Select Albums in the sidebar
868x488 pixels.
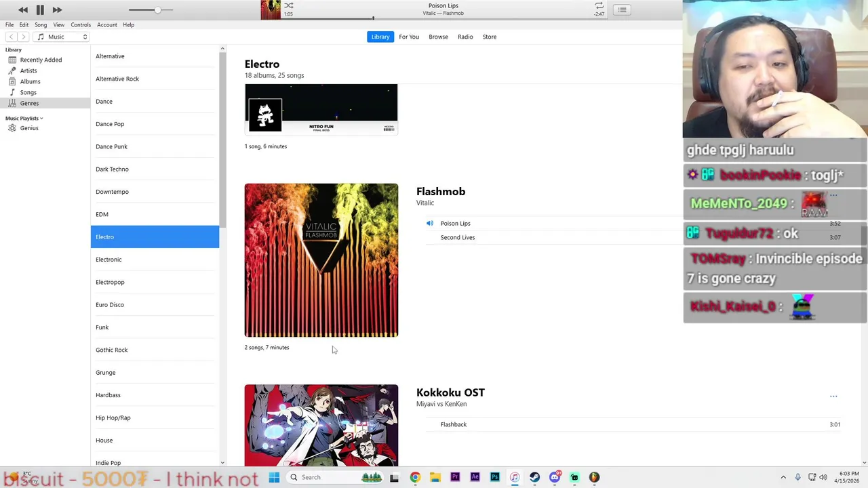pyautogui.click(x=45, y=81)
